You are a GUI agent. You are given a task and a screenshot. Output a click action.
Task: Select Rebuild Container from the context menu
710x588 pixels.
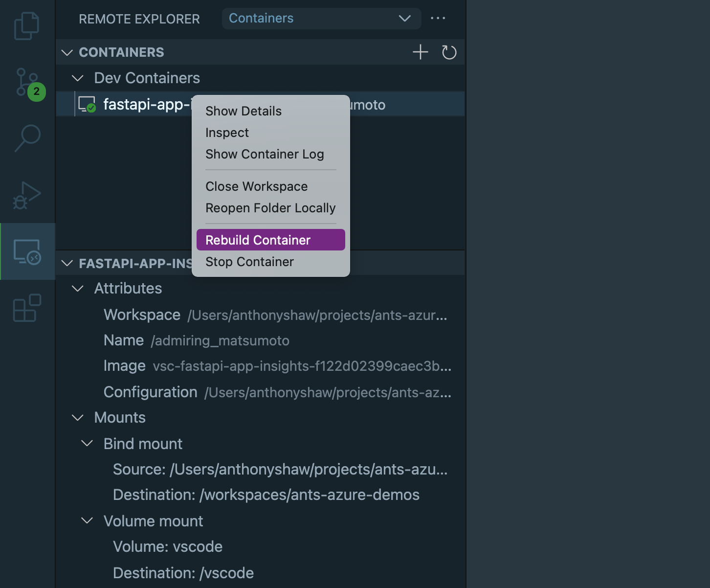pos(258,240)
